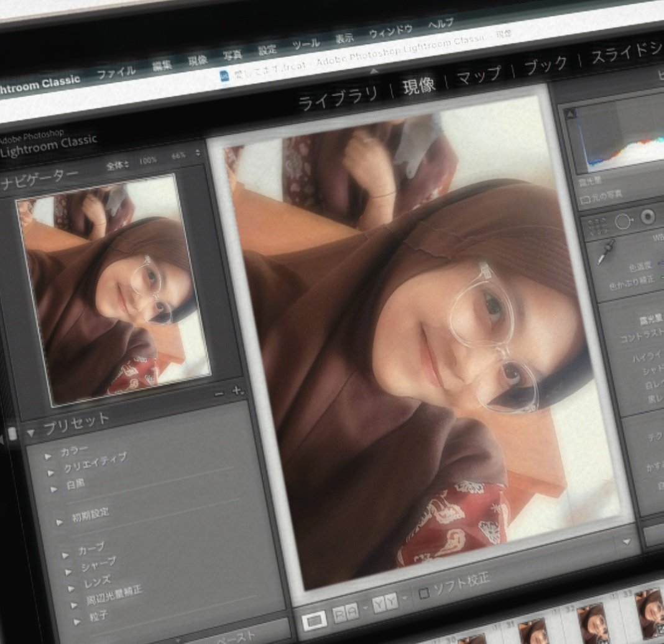Open the ヘルプ menu

(x=441, y=24)
